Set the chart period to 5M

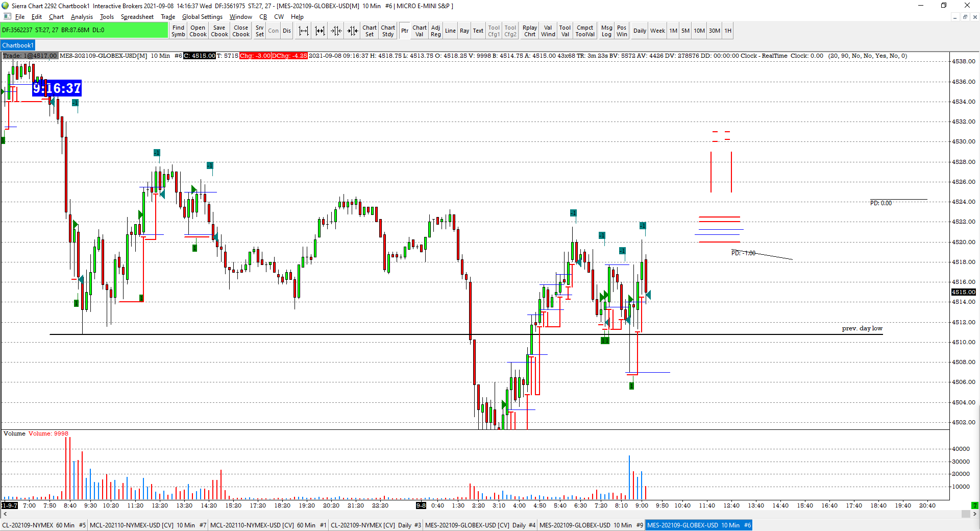click(x=685, y=31)
